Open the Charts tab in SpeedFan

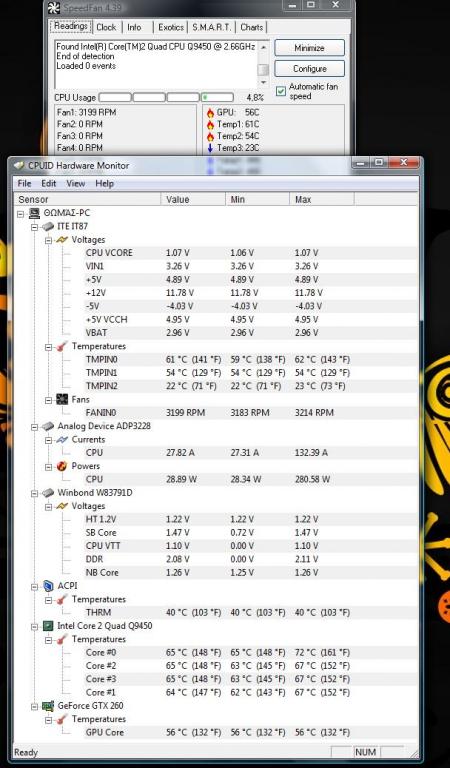tap(252, 27)
